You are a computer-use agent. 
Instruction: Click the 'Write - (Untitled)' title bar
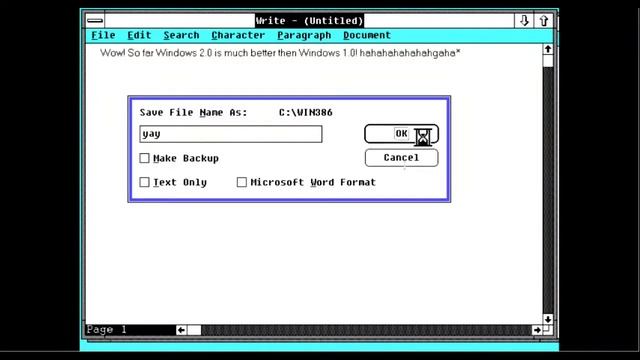point(309,20)
